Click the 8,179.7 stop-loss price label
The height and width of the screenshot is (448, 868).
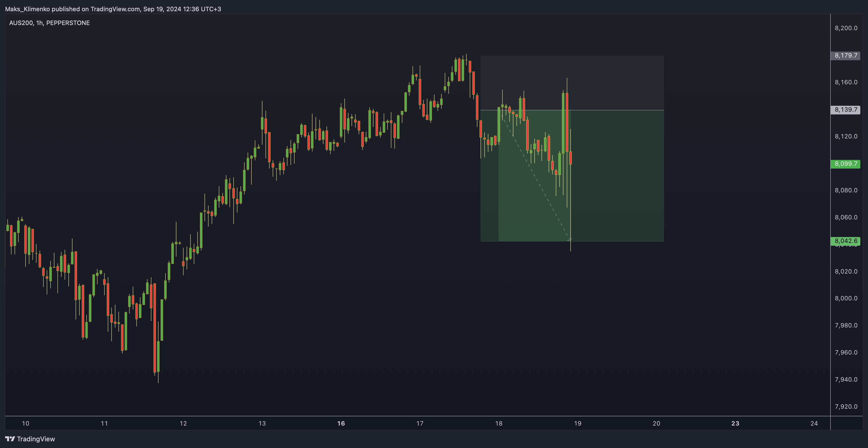(x=846, y=56)
